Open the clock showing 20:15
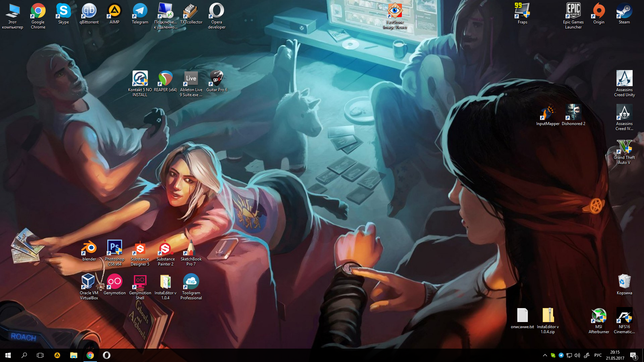644x362 pixels. click(615, 355)
